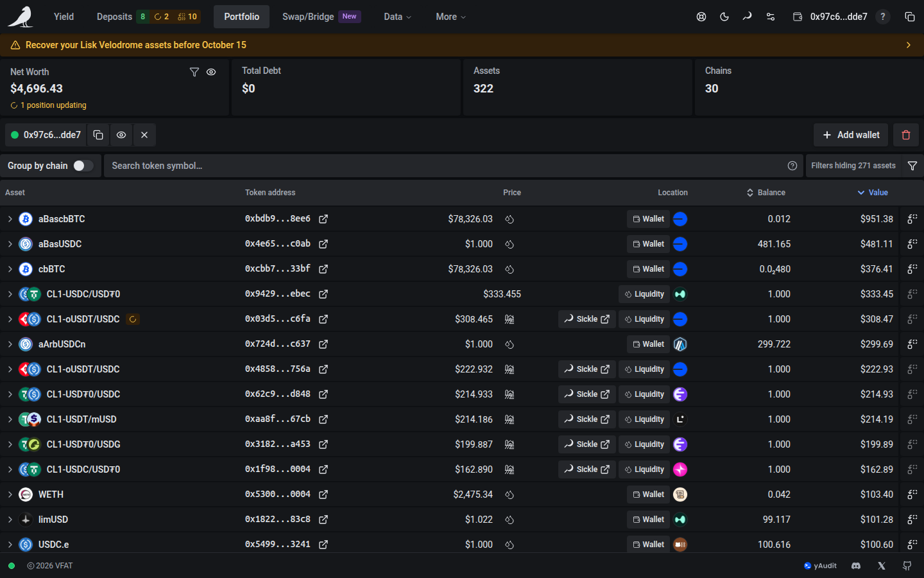Select the Portfolio tab

click(x=242, y=17)
